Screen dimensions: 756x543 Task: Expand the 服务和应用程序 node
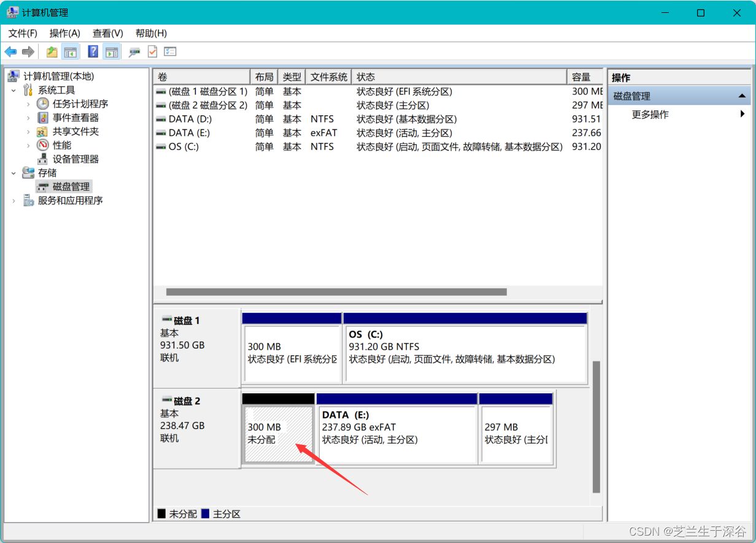pos(14,201)
